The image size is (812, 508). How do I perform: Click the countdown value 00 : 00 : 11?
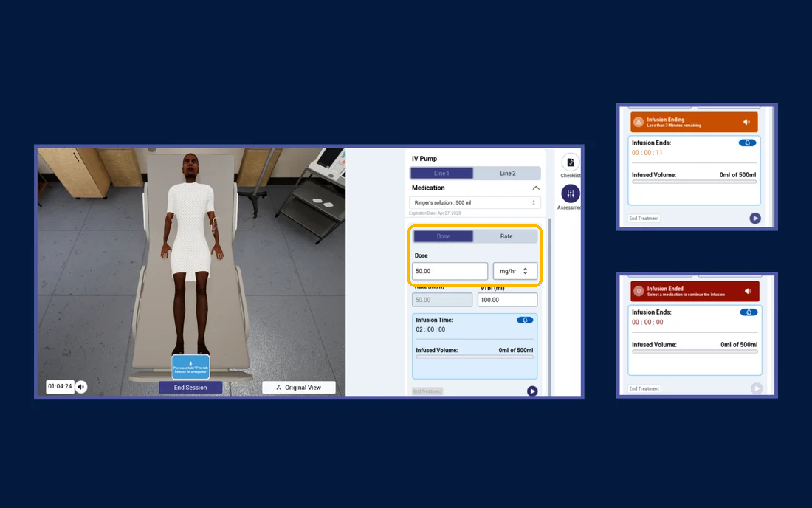point(647,153)
